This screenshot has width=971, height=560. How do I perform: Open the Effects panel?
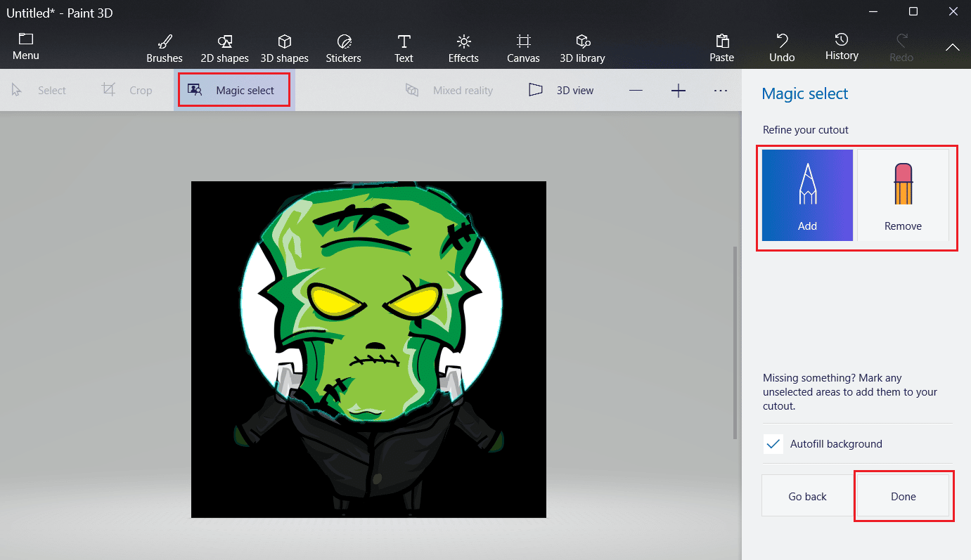coord(463,48)
